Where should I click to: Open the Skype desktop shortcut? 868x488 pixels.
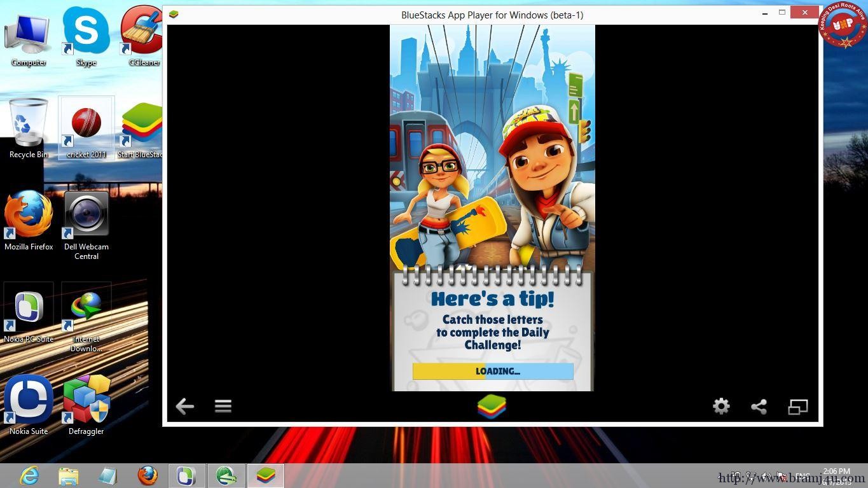click(x=86, y=32)
